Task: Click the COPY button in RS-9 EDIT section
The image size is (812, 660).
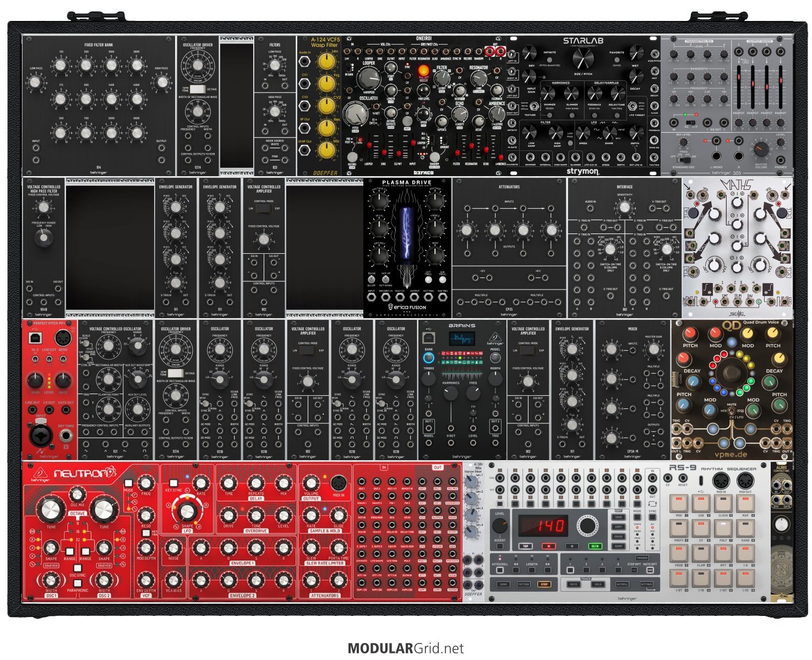Action: (619, 527)
